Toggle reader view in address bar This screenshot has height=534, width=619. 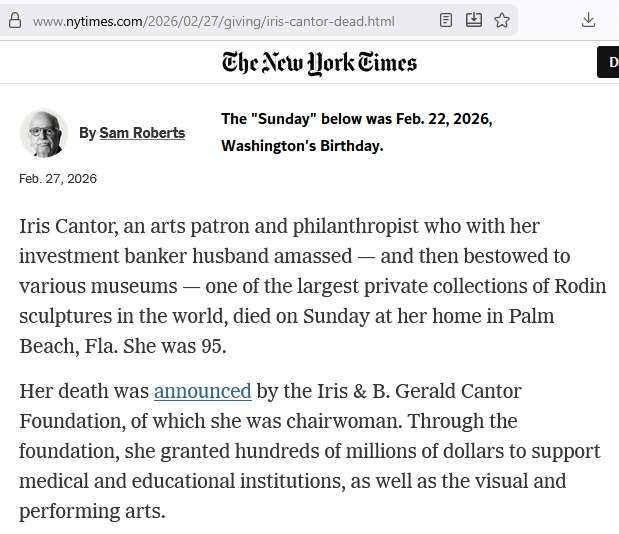point(446,20)
